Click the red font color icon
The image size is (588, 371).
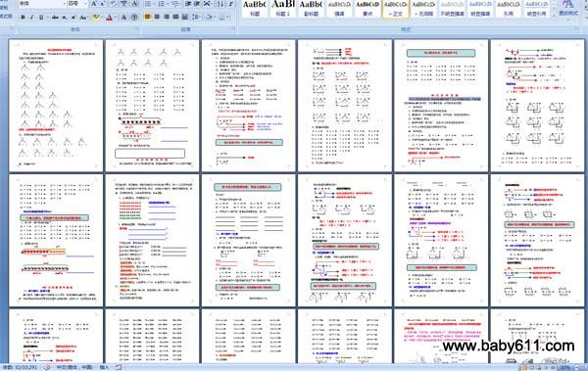pyautogui.click(x=110, y=18)
